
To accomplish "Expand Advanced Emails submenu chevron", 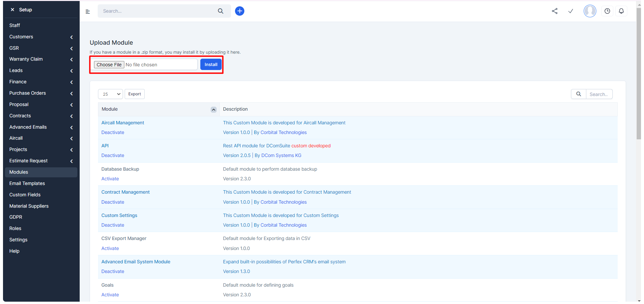I will point(71,127).
